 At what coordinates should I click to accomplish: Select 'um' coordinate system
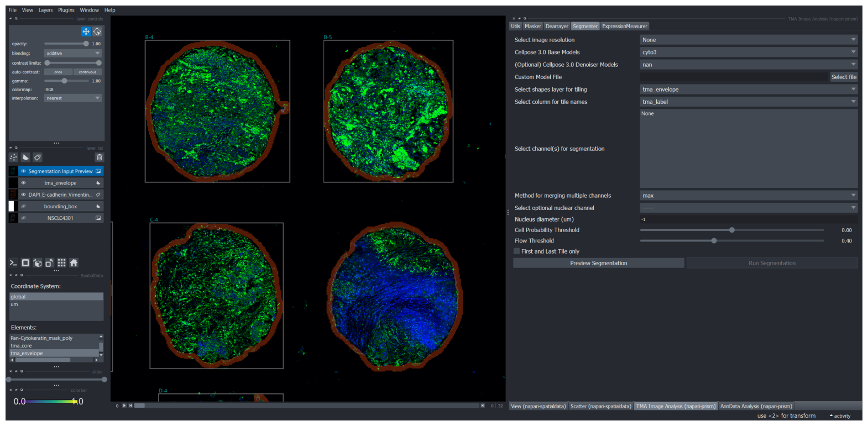coord(56,304)
